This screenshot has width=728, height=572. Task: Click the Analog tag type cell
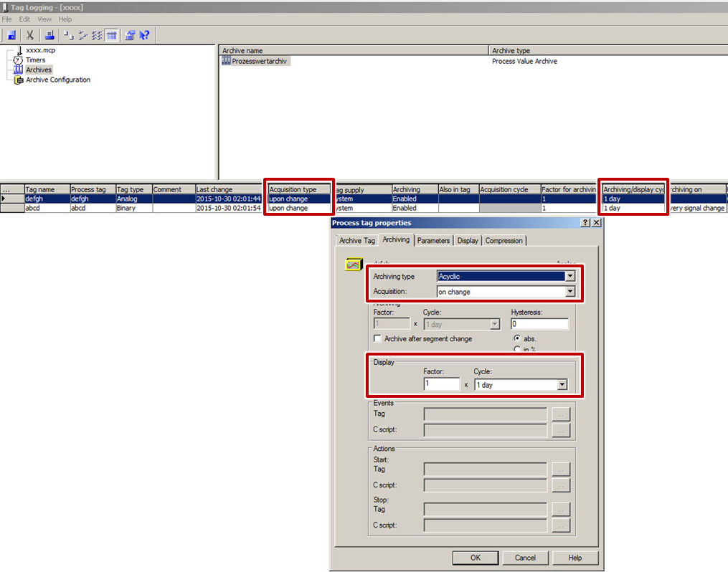(133, 199)
